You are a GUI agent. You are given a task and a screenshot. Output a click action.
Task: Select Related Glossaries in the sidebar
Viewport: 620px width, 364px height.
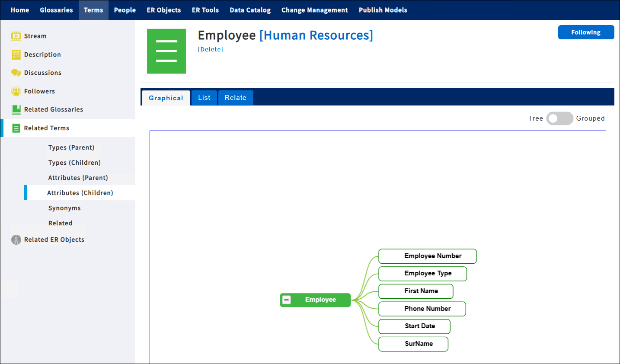click(x=54, y=109)
